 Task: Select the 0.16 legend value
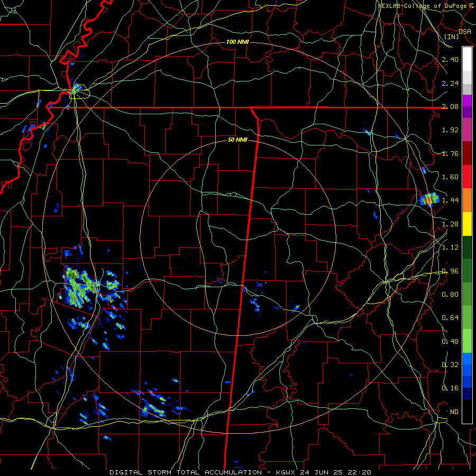click(450, 388)
